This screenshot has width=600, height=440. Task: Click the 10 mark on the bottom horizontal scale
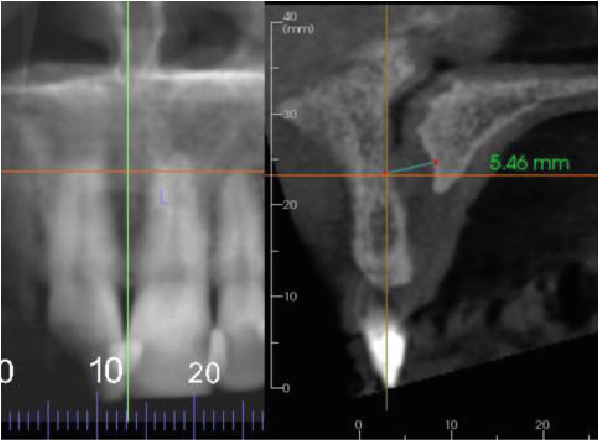point(450,424)
